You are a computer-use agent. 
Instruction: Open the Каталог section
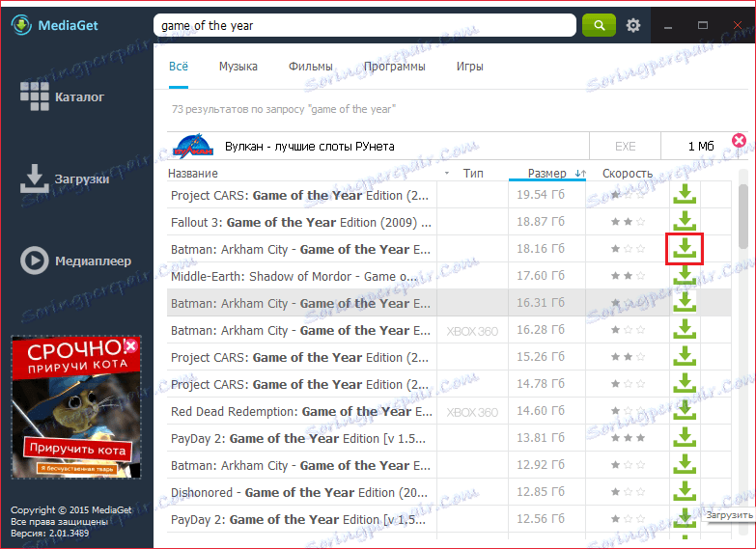[x=62, y=96]
